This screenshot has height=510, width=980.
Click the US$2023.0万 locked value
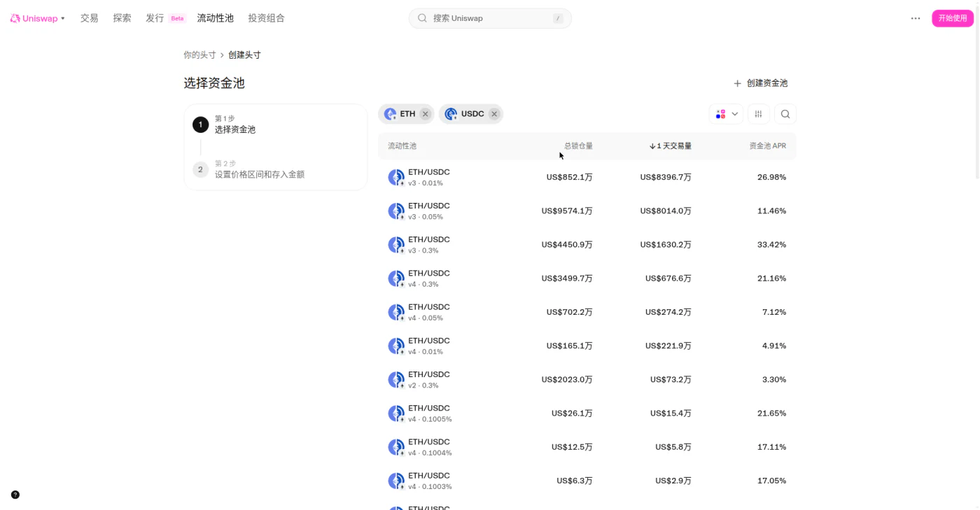coord(567,379)
